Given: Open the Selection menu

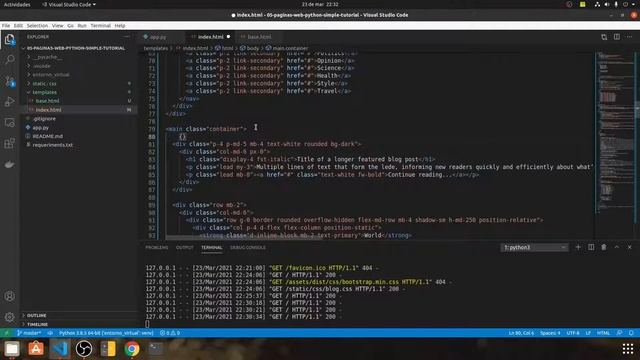Looking at the screenshot, I should point(37,25).
